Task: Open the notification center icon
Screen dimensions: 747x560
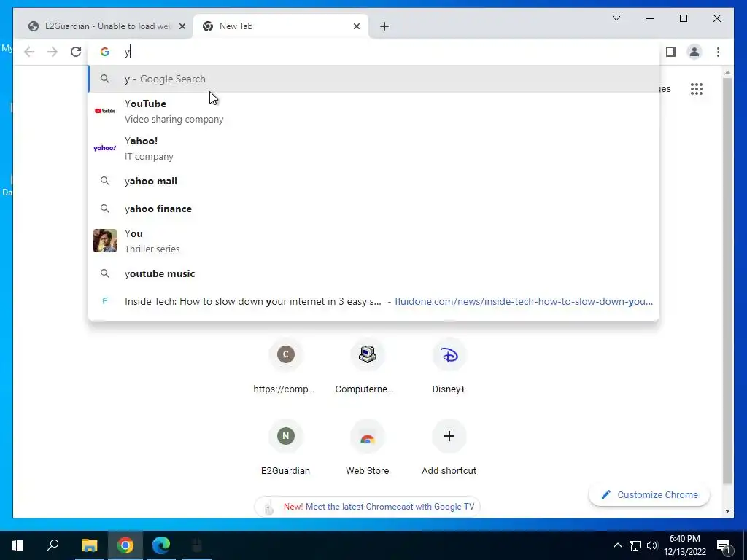Action: 724,545
